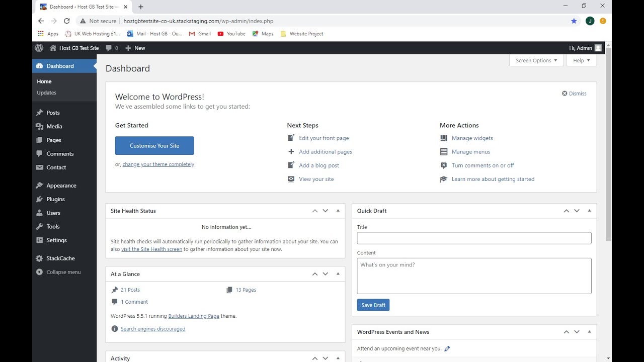This screenshot has width=644, height=362.
Task: Select Home in the Dashboard submenu
Action: 44,81
